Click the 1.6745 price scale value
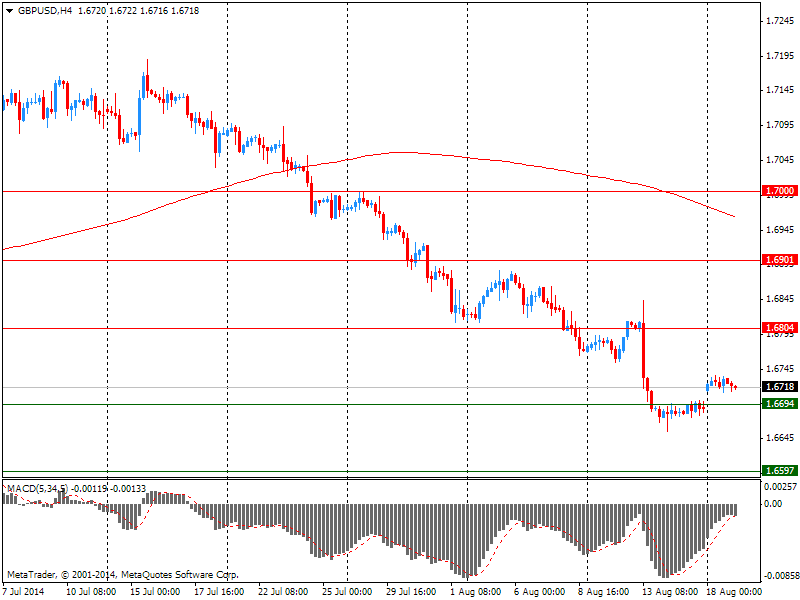The height and width of the screenshot is (600, 800). coord(781,368)
